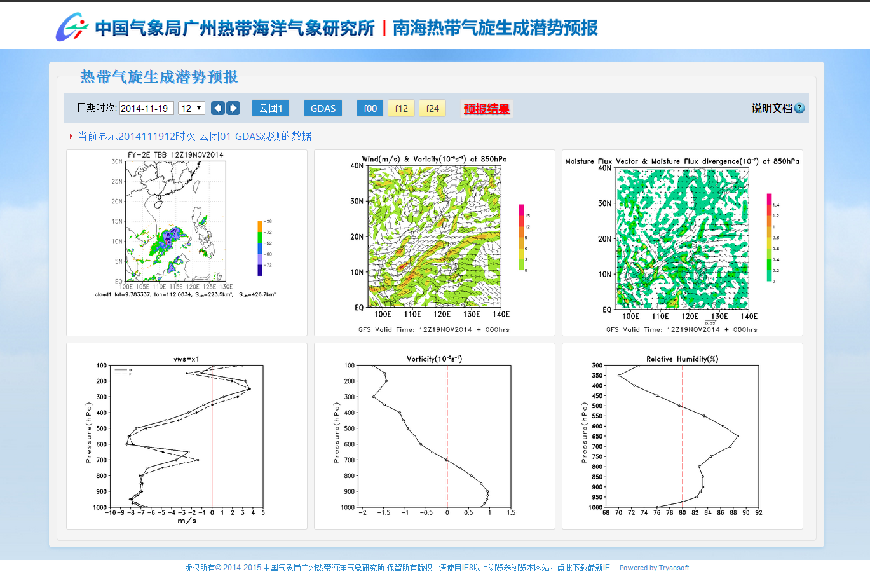Image resolution: width=870 pixels, height=588 pixels.
Task: Switch to the f00 forecast tab
Action: (x=370, y=108)
